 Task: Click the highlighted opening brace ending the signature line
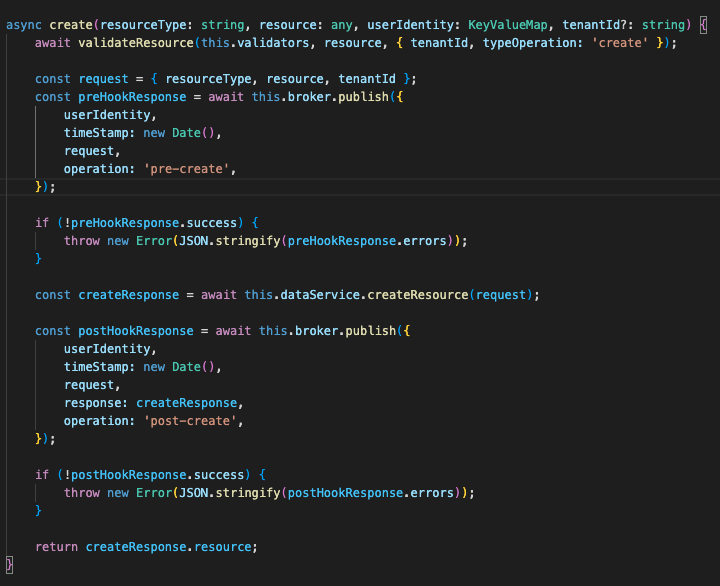[703, 25]
